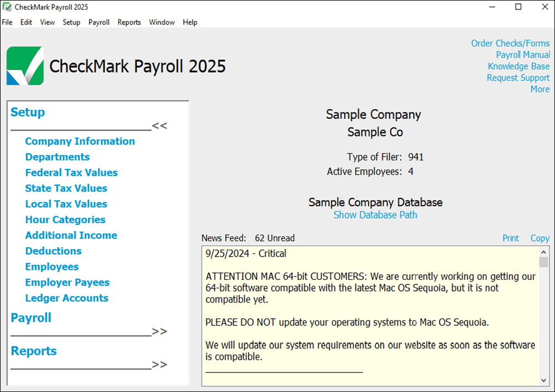Expand the Payroll section arrows
Viewport: 555px width, 392px height.
coord(159,331)
